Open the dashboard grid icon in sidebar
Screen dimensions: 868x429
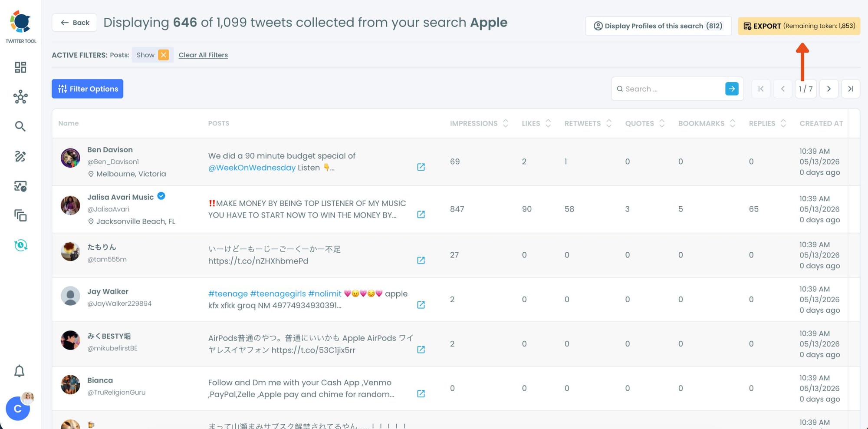pos(20,67)
